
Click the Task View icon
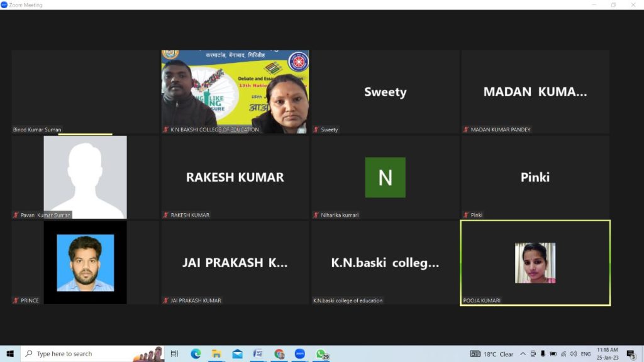click(175, 354)
